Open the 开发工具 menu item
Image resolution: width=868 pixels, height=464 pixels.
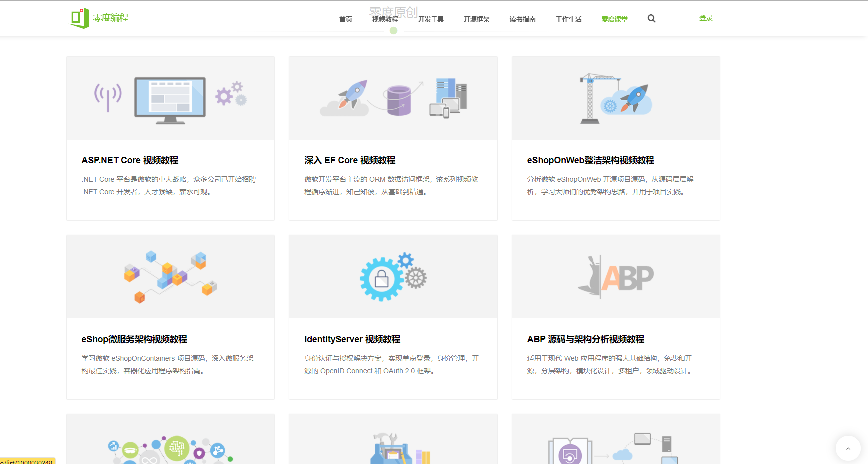[x=431, y=19]
